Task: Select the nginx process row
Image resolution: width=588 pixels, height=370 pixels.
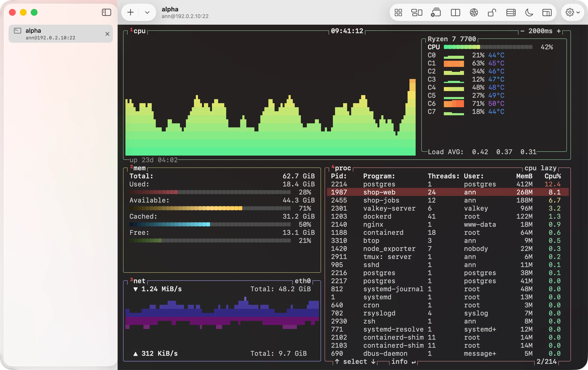Action: coord(448,224)
